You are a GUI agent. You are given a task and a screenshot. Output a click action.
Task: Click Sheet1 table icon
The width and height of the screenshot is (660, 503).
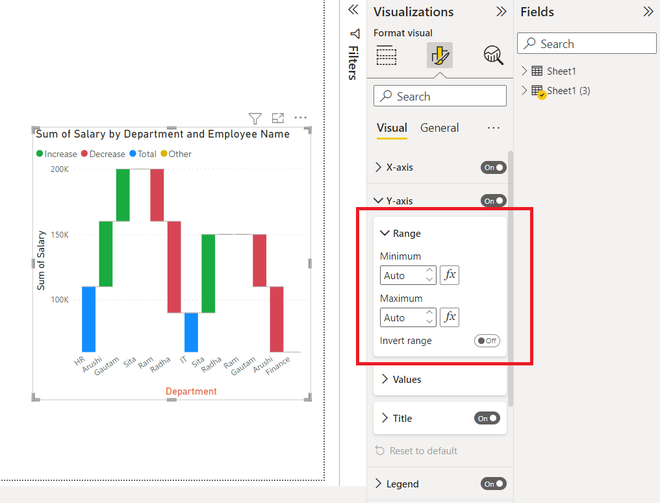click(537, 71)
